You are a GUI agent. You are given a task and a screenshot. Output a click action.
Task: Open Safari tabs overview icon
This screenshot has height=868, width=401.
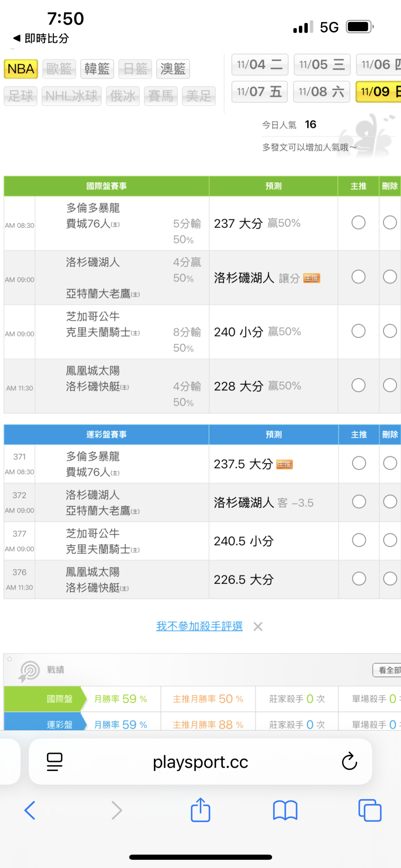click(369, 810)
